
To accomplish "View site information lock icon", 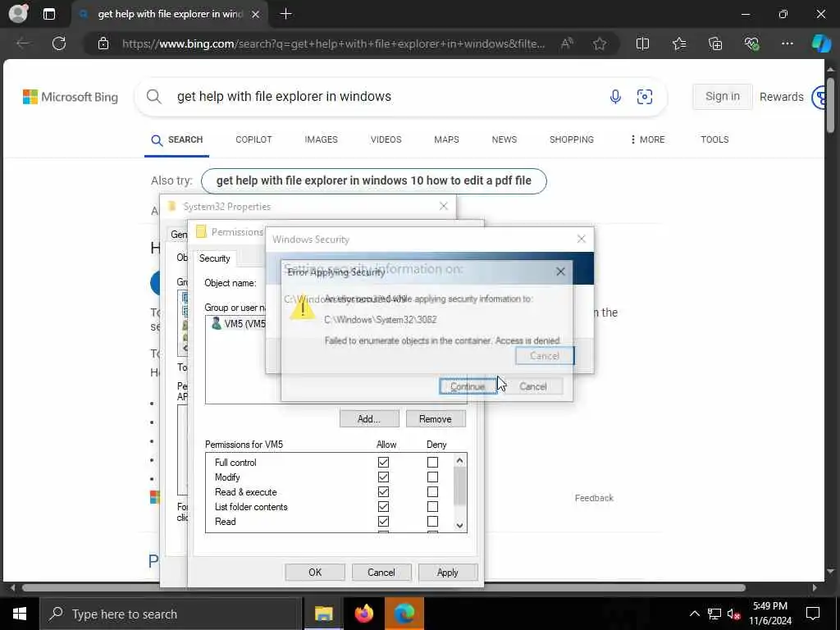I will tap(103, 43).
